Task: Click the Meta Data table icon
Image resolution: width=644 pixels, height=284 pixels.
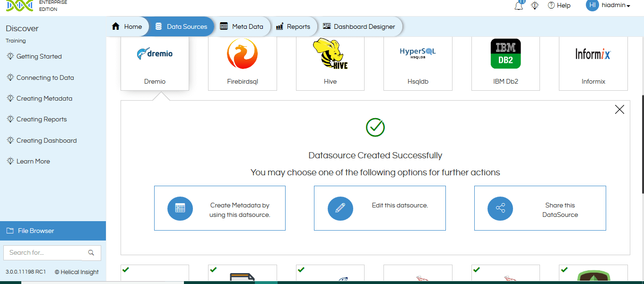Action: click(x=224, y=26)
